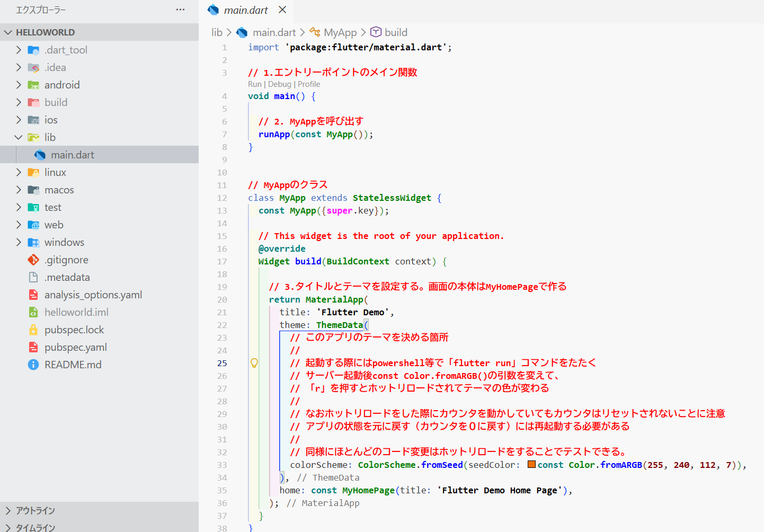Expand the web folder chevron
Screen dimensions: 764x532
[19, 225]
